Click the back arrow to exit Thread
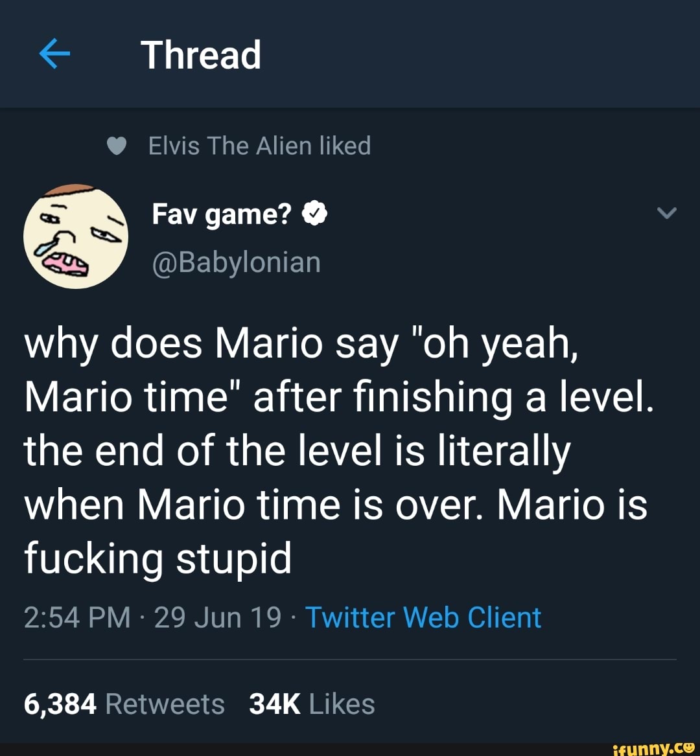This screenshot has width=700, height=756. click(x=54, y=54)
